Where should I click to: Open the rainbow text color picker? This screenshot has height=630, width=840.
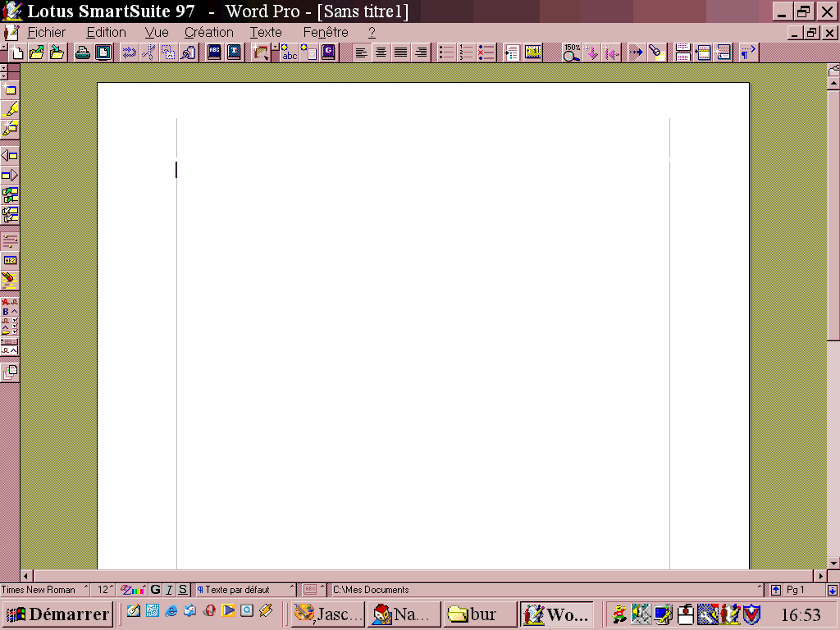click(133, 590)
